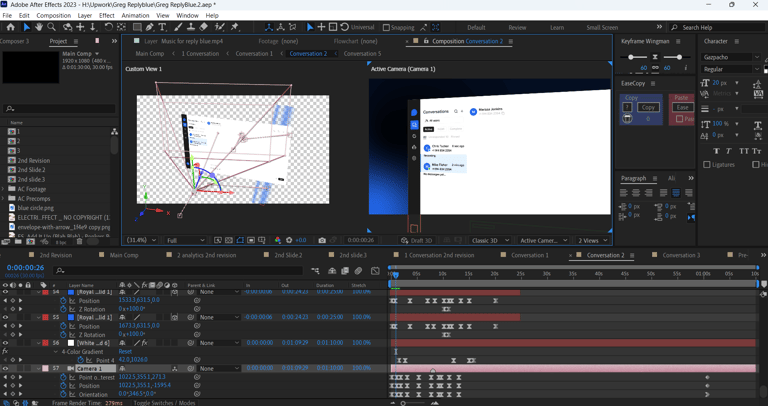Select the Hand tool

tap(39, 27)
